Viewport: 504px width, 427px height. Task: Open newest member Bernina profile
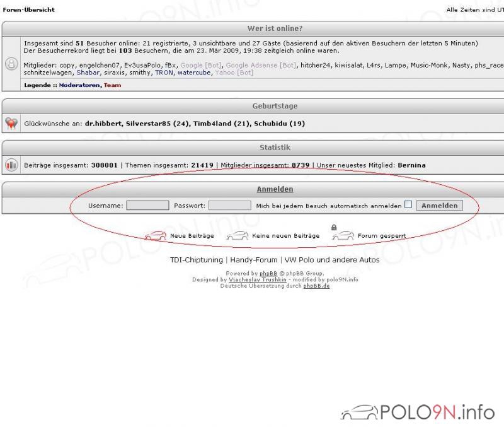(x=411, y=165)
